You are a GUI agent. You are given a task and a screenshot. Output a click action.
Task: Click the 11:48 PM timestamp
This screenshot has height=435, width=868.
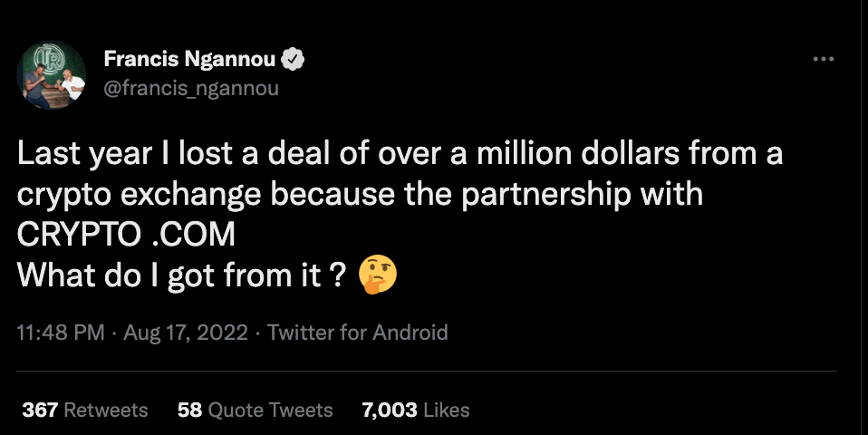tap(61, 333)
